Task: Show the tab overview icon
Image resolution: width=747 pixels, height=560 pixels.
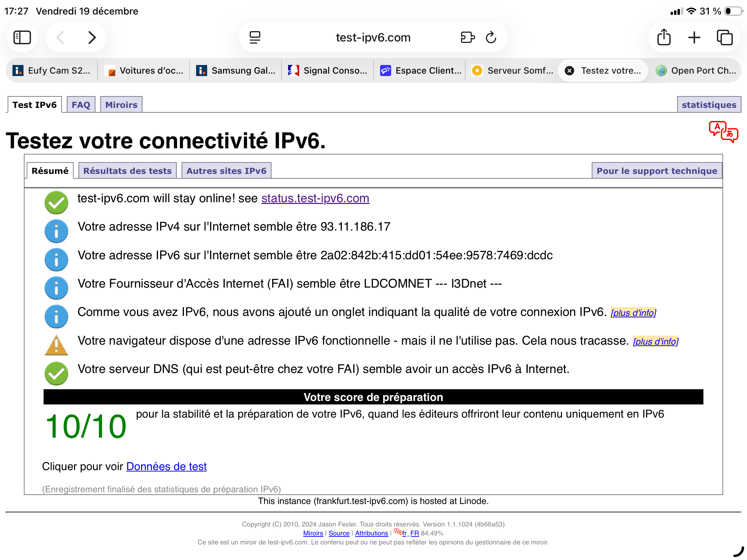Action: coord(725,37)
